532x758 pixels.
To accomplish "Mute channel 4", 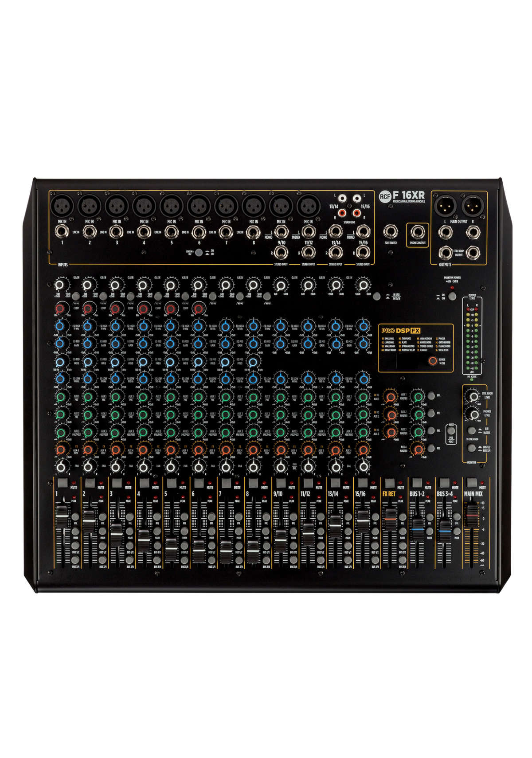I will [x=144, y=484].
